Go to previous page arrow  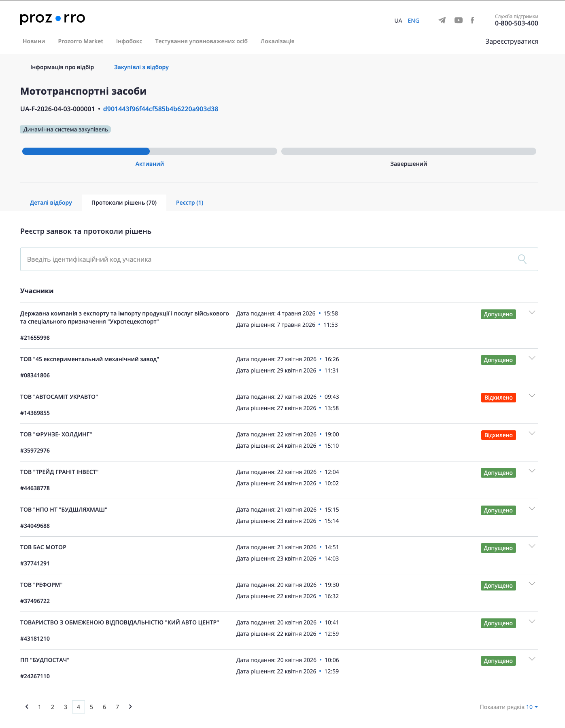tap(27, 707)
